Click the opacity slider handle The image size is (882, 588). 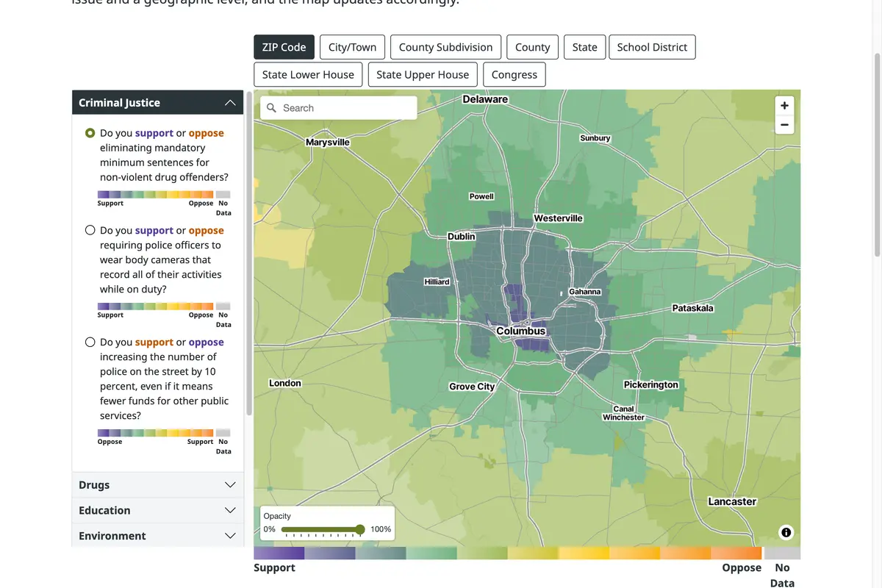click(x=360, y=529)
